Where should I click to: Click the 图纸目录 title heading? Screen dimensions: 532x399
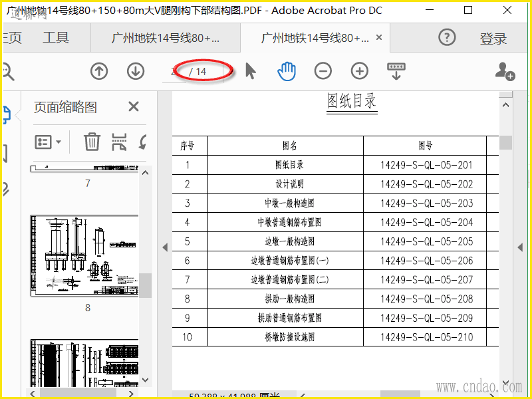coord(352,101)
